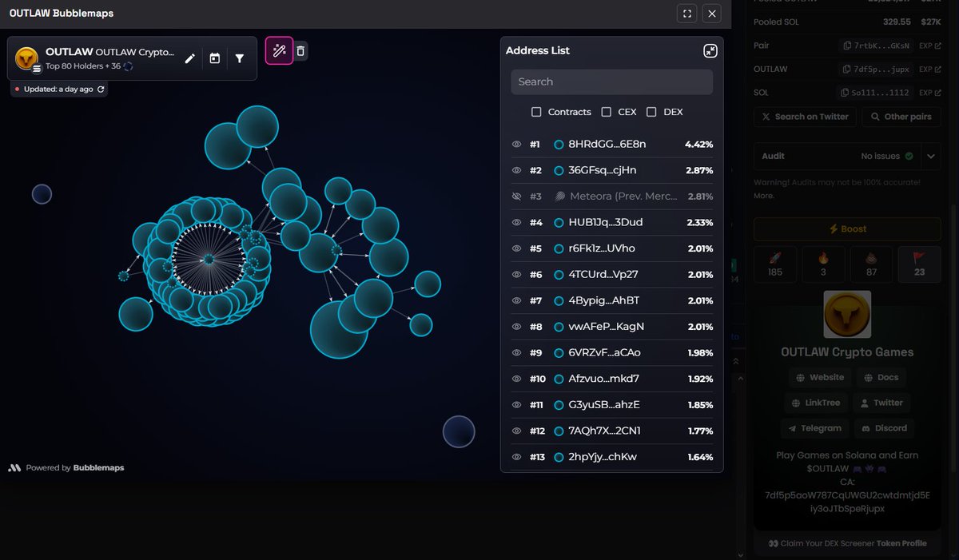Click the Other pairs button
This screenshot has height=560, width=959.
[901, 117]
